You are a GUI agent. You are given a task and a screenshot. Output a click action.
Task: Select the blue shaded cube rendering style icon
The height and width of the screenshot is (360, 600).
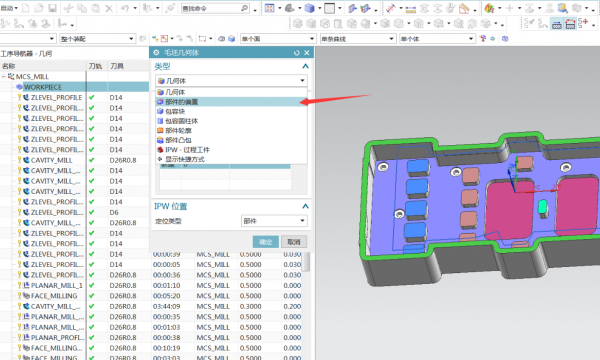coord(309,8)
